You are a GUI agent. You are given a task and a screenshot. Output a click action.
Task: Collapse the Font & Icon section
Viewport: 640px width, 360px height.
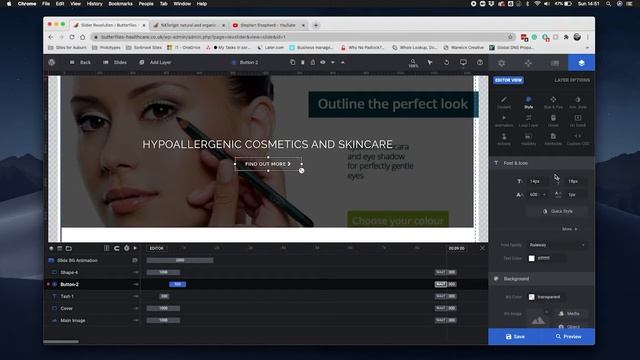click(541, 163)
